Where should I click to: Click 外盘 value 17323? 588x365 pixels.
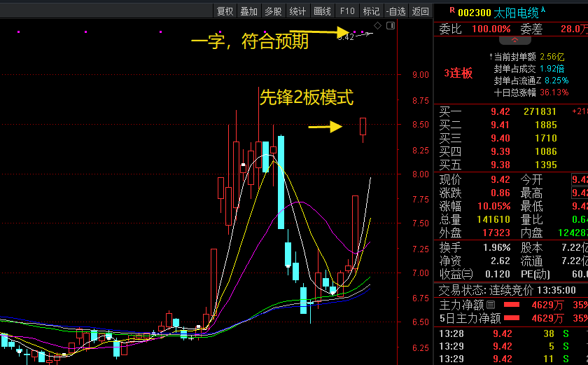496,233
